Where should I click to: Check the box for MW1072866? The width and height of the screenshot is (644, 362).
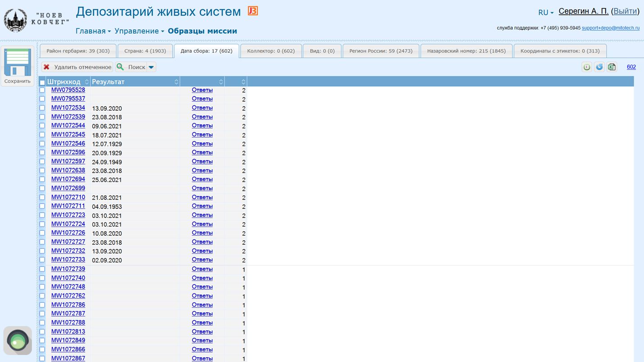click(42, 349)
